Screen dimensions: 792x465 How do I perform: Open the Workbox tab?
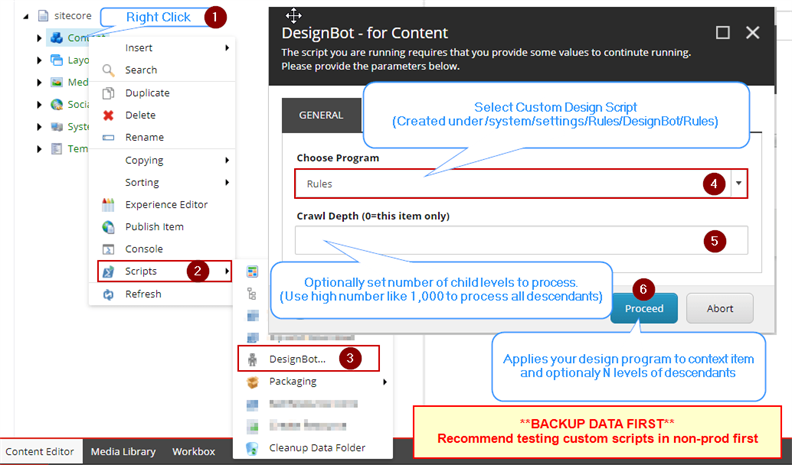coord(193,452)
